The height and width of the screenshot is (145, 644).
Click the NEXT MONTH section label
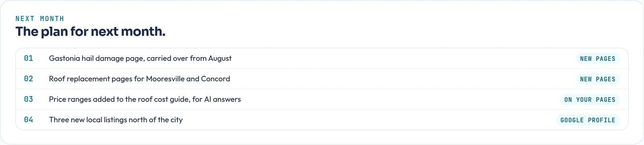(x=40, y=19)
